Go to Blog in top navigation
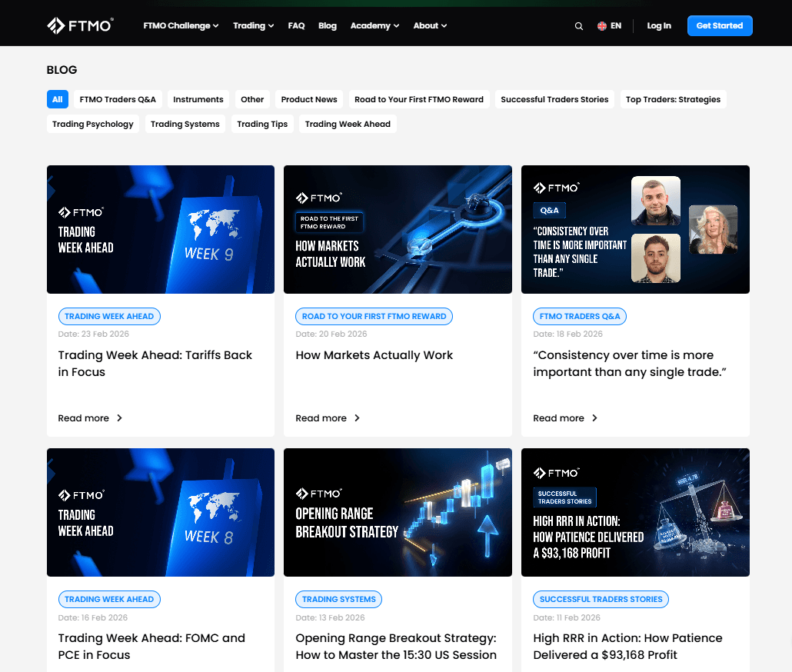The width and height of the screenshot is (792, 672). coord(328,25)
